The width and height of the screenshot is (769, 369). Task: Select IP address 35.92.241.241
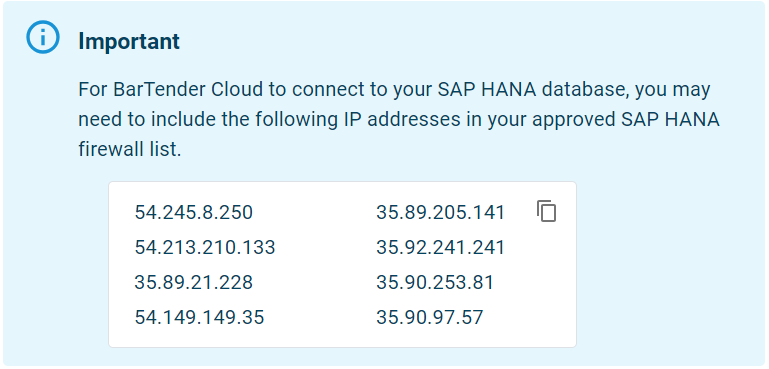(440, 247)
